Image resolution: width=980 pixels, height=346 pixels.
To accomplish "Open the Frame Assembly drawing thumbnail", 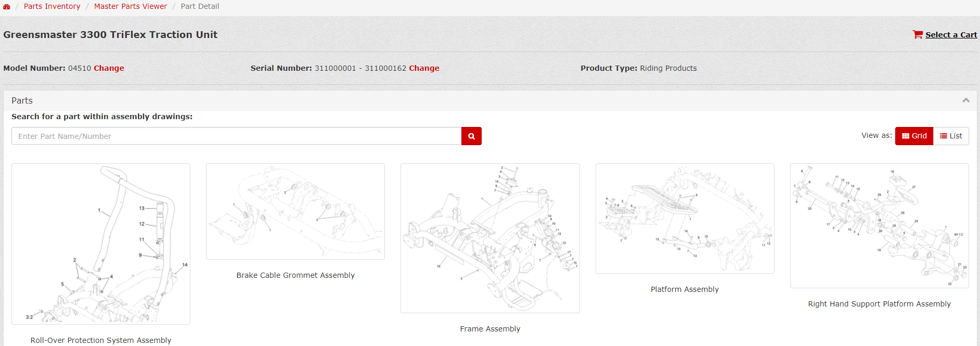I will tap(490, 238).
